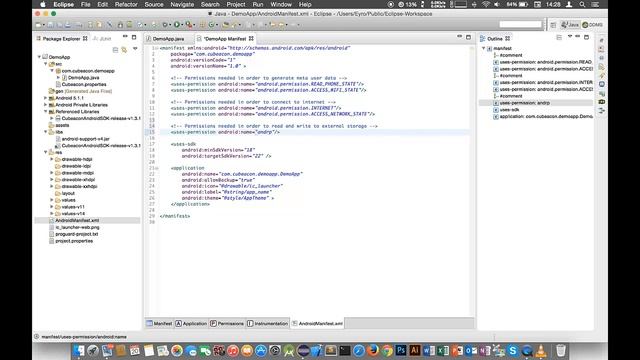Click the Run External Tools toolbar icon
Viewport: 640px width, 360px height.
(x=189, y=24)
